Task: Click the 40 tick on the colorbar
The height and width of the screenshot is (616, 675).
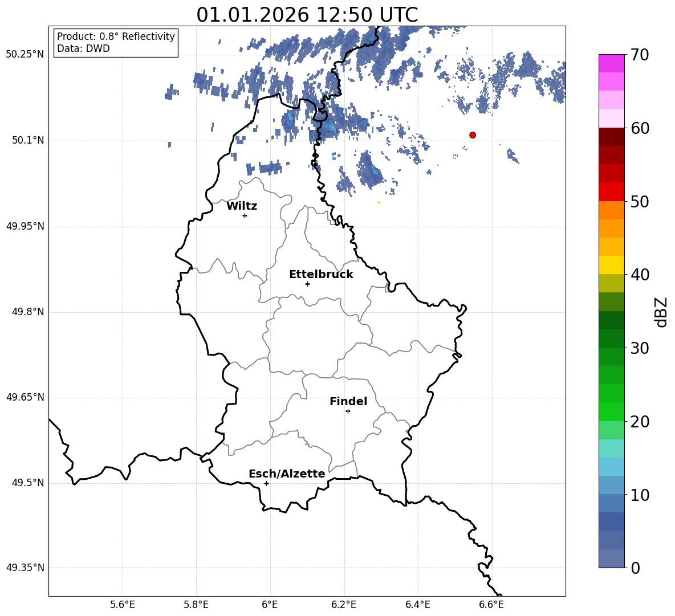Action: [x=640, y=275]
